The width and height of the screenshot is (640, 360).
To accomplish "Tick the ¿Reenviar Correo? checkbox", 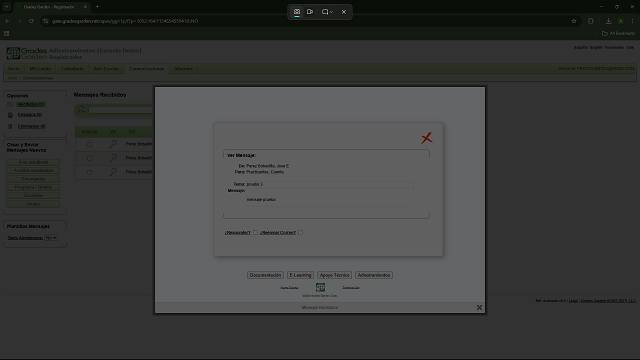I will tap(300, 233).
